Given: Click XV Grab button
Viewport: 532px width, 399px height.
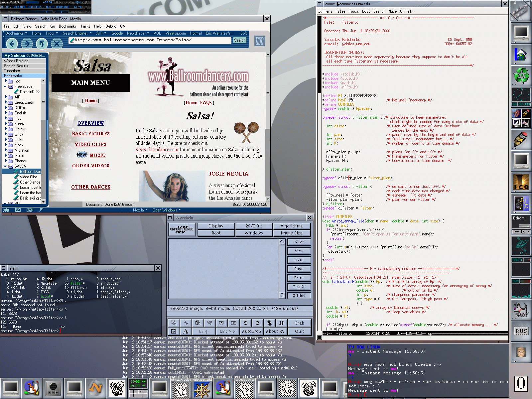Looking at the screenshot, I should click(299, 323).
